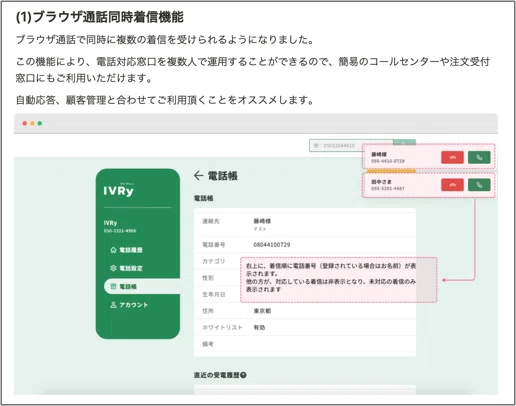Click the 性別 field label

(208, 278)
